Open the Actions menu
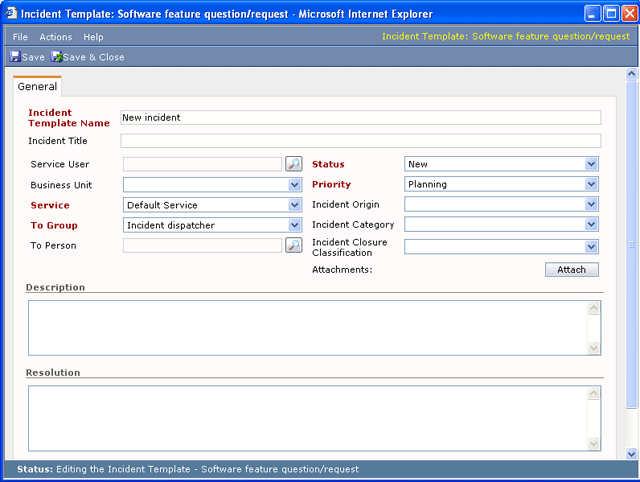The width and height of the screenshot is (640, 482). [x=56, y=37]
